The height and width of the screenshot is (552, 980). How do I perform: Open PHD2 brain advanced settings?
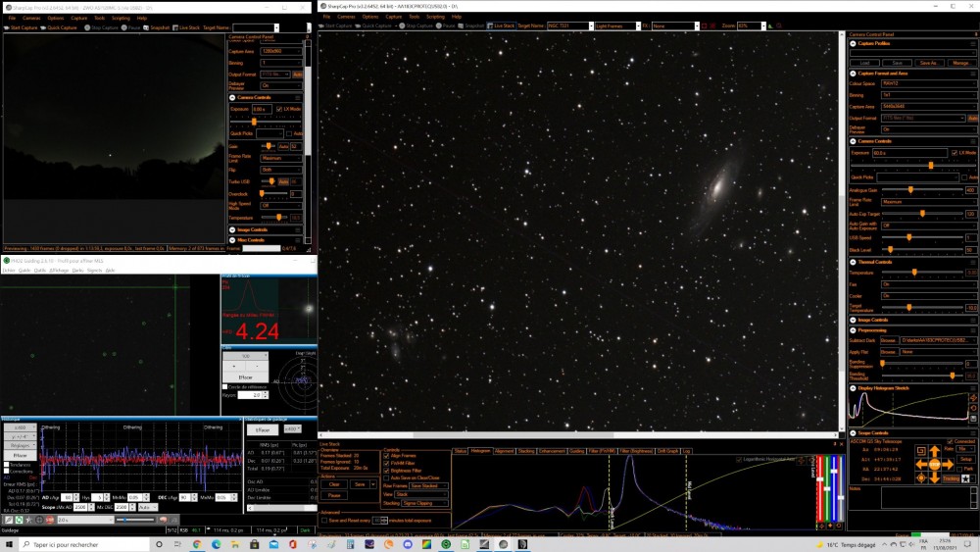[163, 520]
